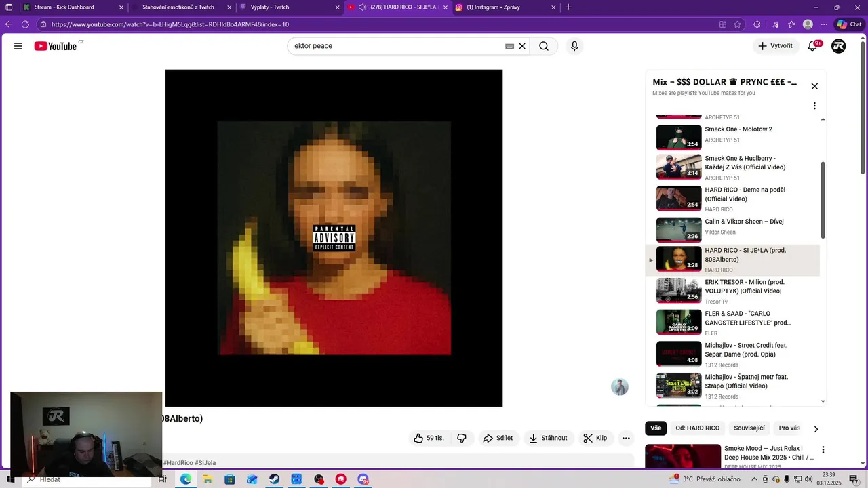
Task: Open the on-screen keyboard in search box
Action: [509, 46]
